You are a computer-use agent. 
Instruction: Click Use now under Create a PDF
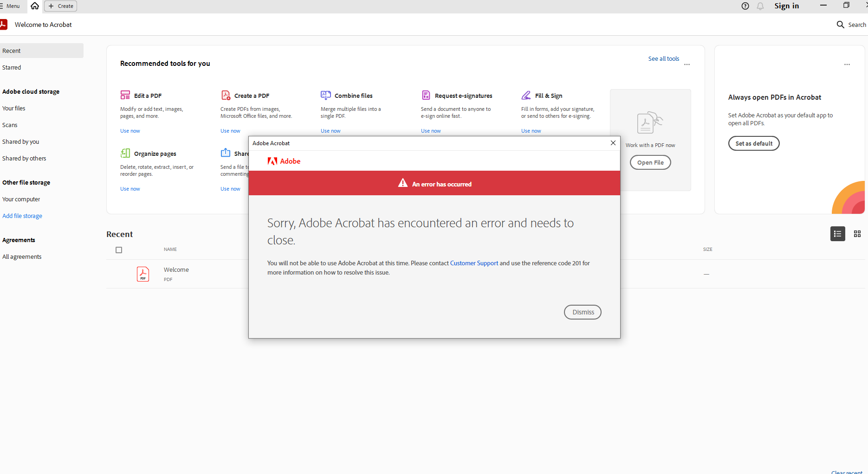230,131
